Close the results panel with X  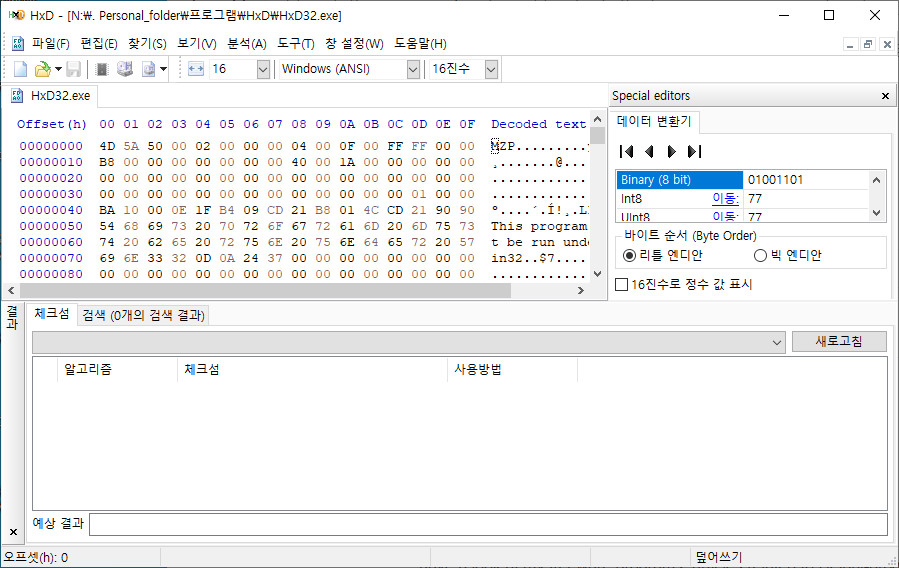coord(13,532)
